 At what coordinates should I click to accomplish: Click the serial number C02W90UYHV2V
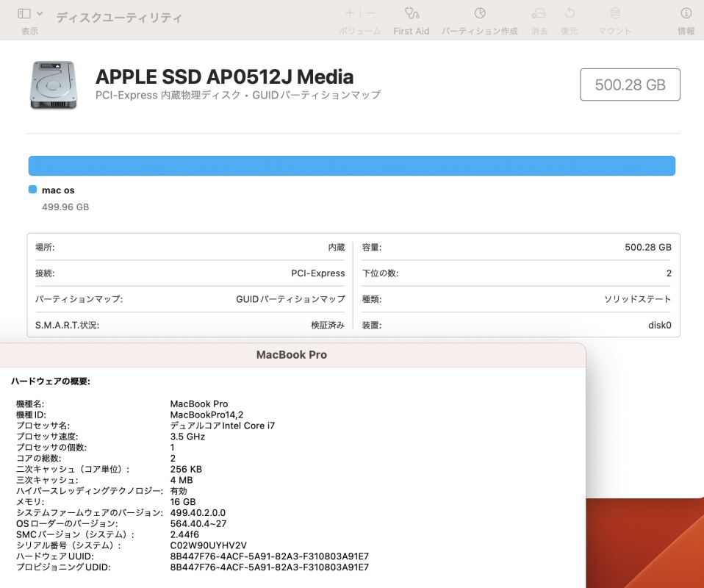point(208,545)
